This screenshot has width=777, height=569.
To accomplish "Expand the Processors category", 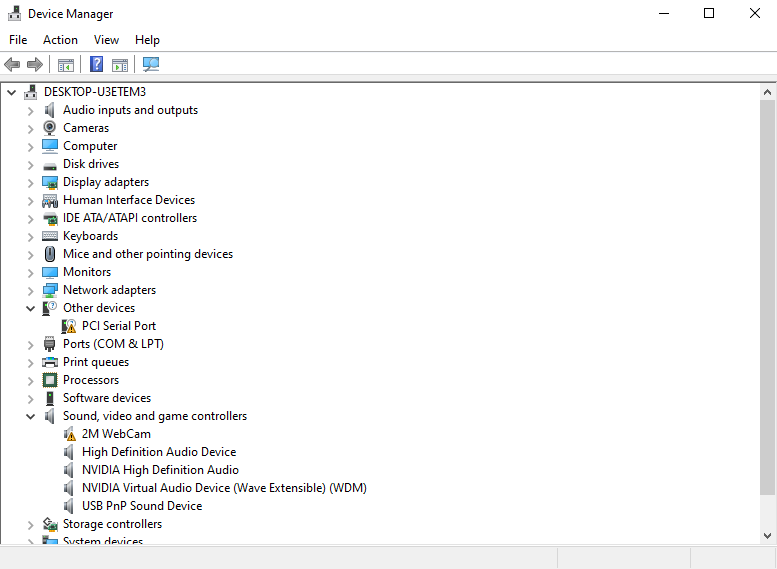I will click(x=30, y=381).
